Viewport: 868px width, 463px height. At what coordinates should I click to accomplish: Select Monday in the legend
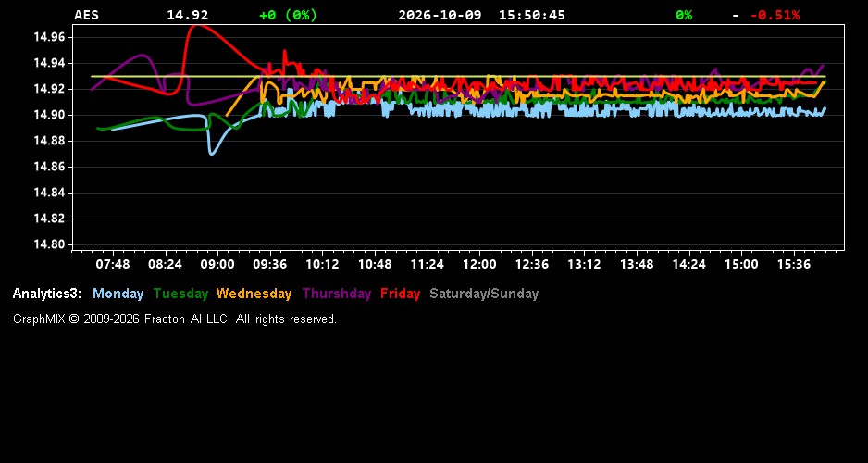[x=118, y=294]
